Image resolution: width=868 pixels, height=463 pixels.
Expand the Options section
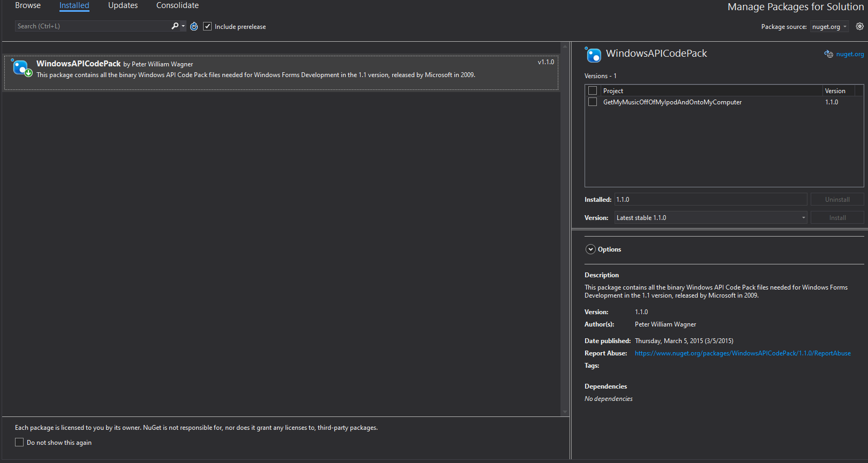590,249
